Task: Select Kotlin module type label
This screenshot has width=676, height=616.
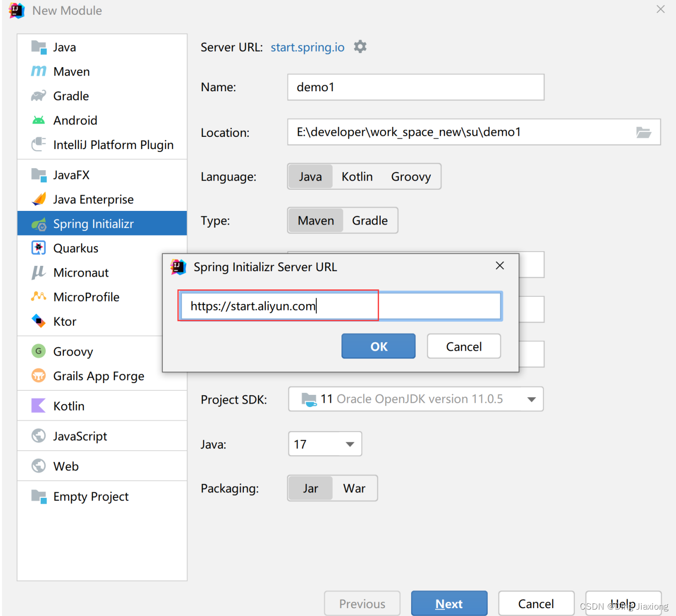Action: point(69,406)
